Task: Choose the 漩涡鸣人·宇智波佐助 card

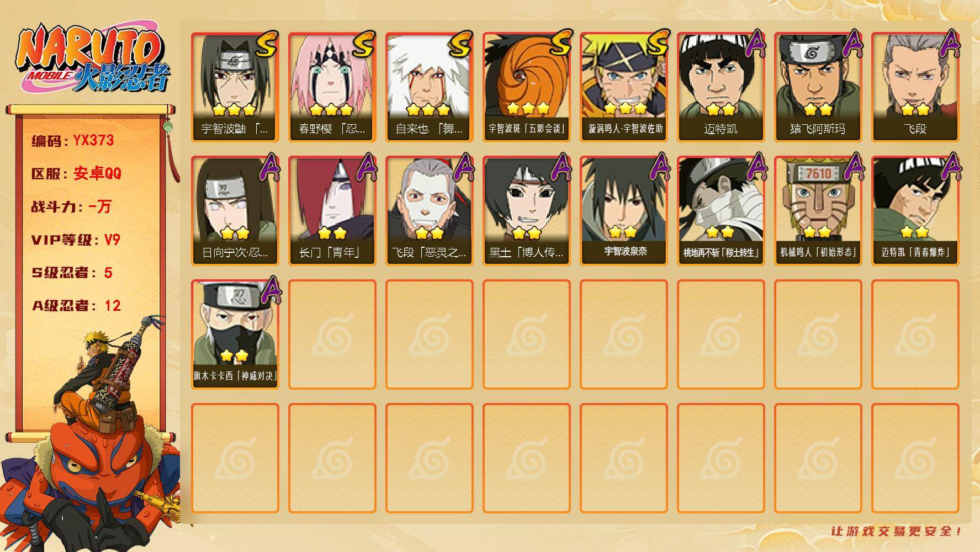Action: click(624, 87)
